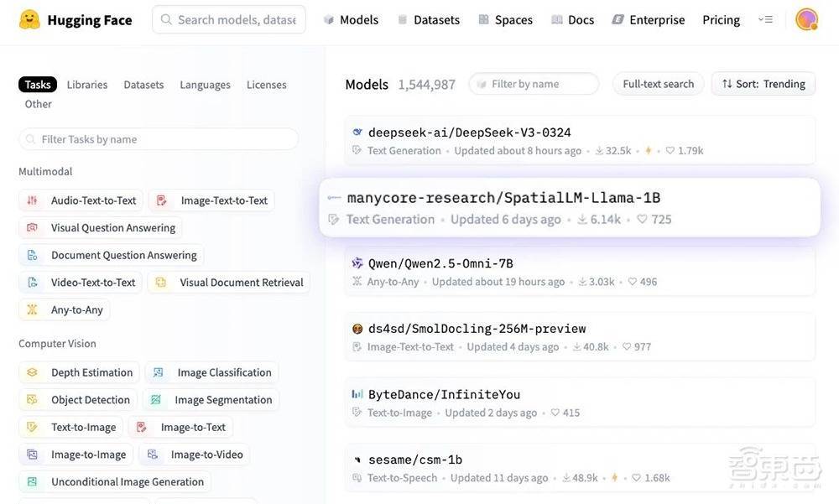Viewport: 839px width, 504px height.
Task: Click the DeepSeek whale organization icon
Action: pos(357,132)
